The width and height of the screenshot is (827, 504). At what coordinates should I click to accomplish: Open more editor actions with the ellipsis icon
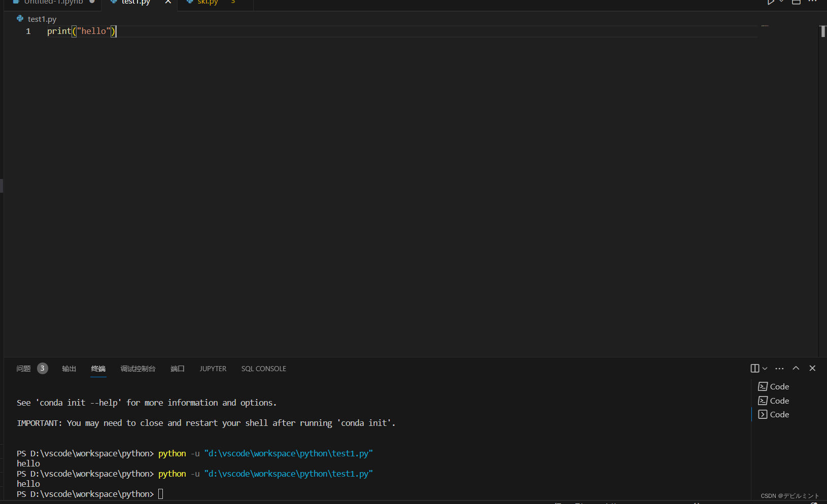coord(813,2)
